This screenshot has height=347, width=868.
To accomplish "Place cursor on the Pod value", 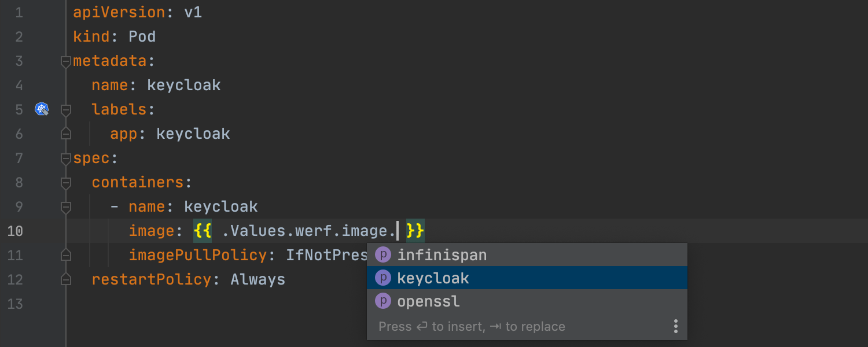I will click(x=142, y=36).
